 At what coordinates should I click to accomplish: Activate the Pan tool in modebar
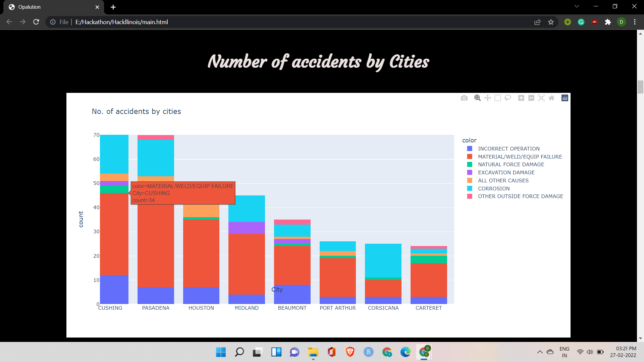click(488, 98)
